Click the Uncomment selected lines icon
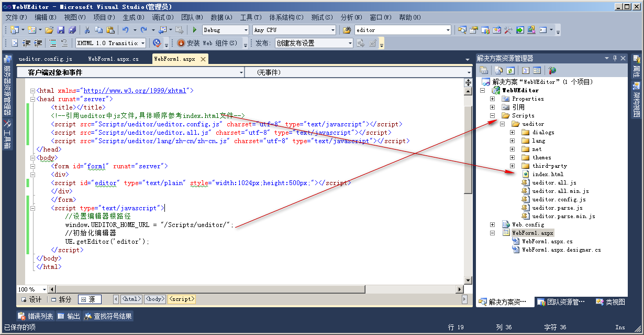 64,43
